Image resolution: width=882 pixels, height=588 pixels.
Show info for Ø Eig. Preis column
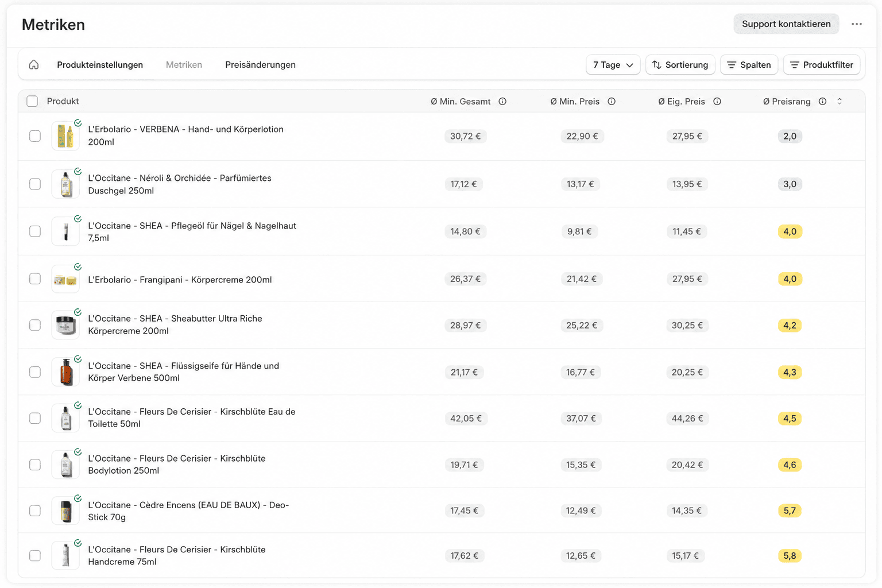tap(717, 102)
